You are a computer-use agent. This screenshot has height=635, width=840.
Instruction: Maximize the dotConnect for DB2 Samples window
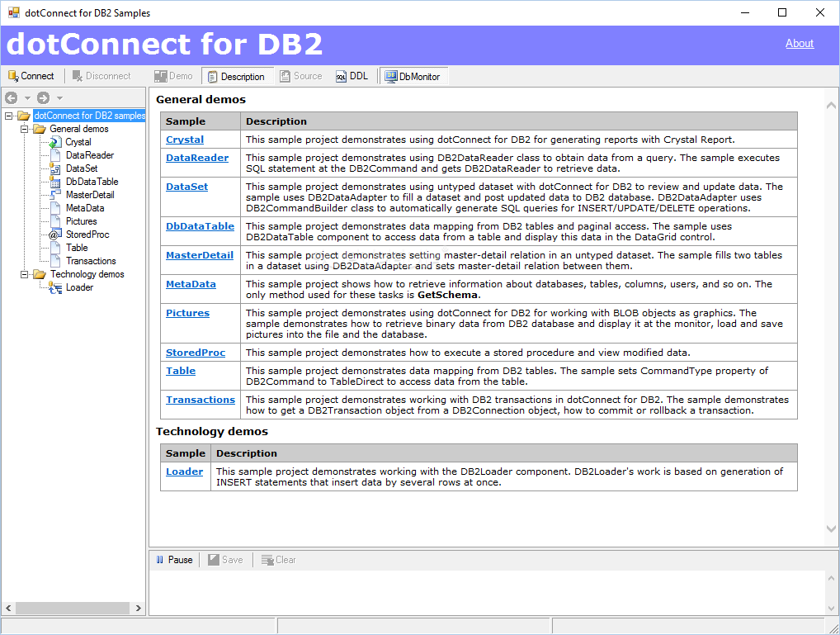(782, 12)
